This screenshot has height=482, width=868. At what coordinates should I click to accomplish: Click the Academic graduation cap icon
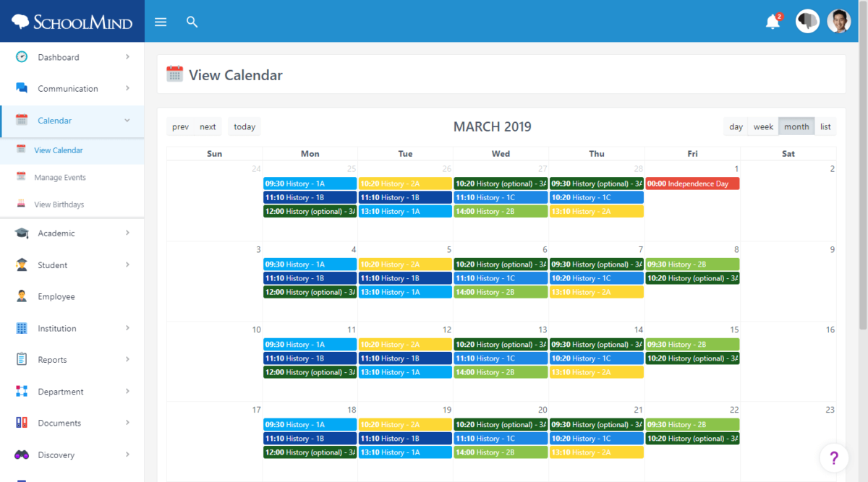coord(22,233)
